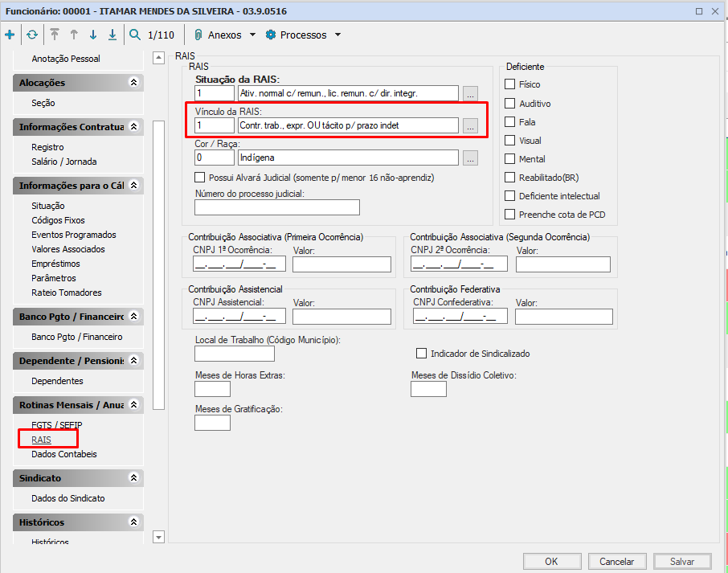Image resolution: width=728 pixels, height=573 pixels.
Task: Jump to the last record
Action: 112,35
